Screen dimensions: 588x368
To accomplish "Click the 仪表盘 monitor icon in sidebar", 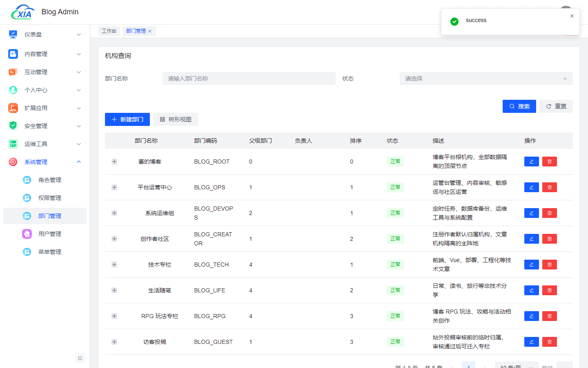I will 13,34.
